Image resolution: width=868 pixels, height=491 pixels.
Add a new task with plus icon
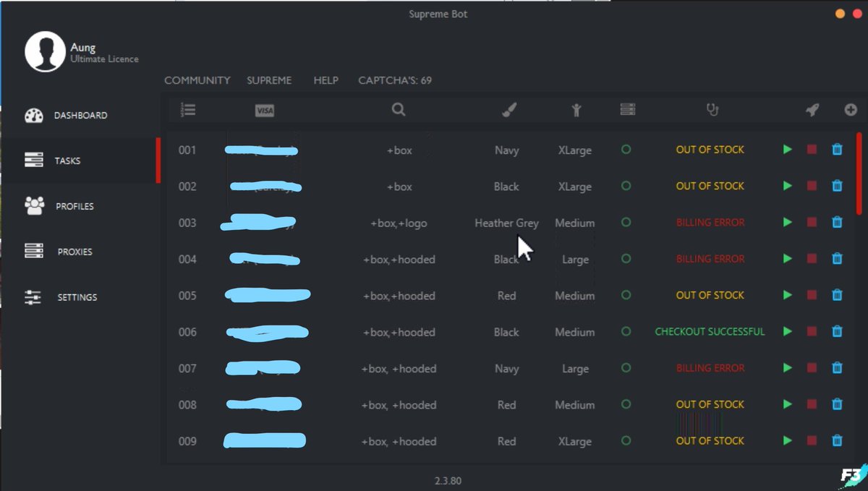click(x=851, y=110)
